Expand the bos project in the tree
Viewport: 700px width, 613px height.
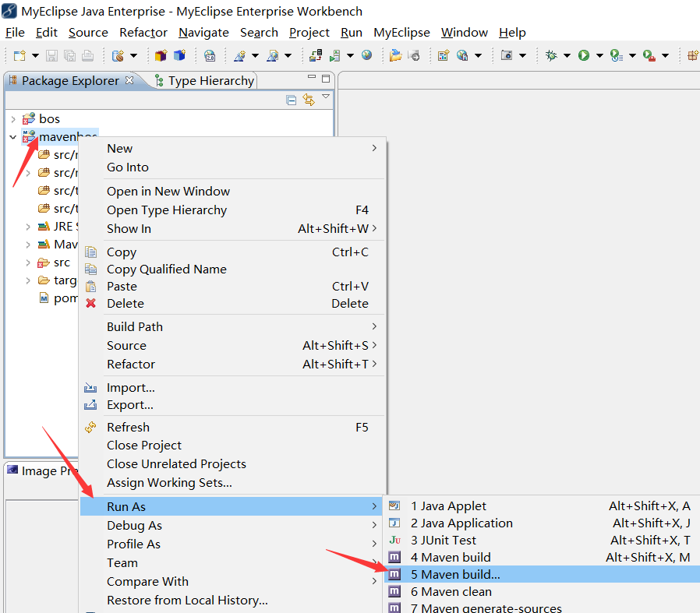tap(13, 119)
